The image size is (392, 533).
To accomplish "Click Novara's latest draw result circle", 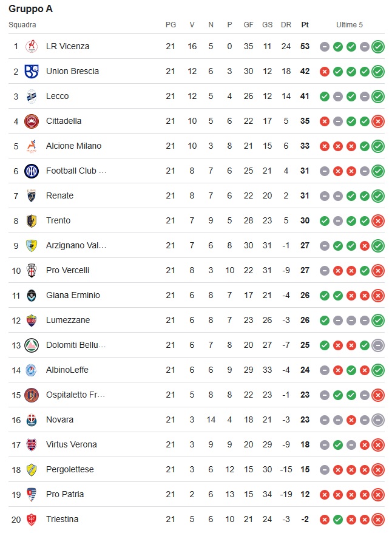I will pyautogui.click(x=378, y=419).
